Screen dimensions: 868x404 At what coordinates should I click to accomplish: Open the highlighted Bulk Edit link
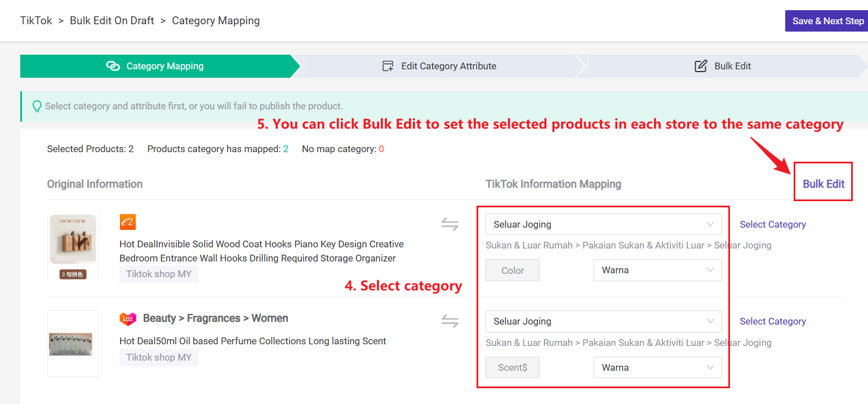[823, 183]
